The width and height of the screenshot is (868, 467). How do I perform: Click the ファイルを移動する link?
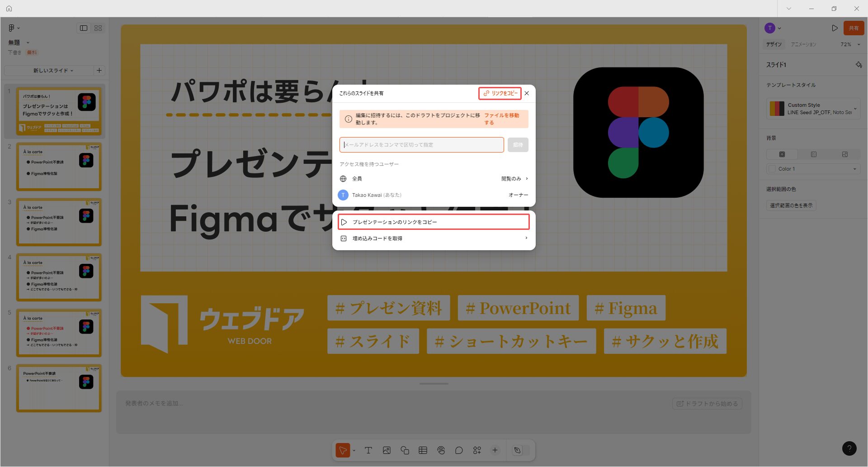click(502, 119)
